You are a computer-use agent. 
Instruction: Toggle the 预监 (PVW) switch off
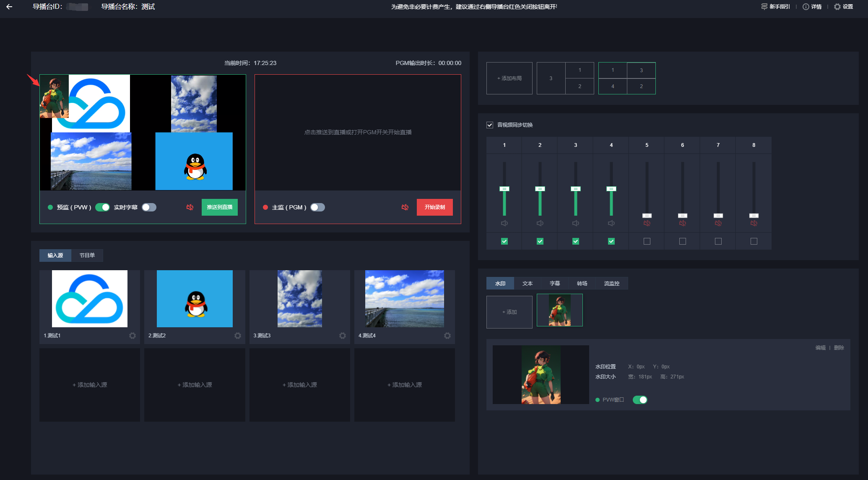pyautogui.click(x=102, y=207)
